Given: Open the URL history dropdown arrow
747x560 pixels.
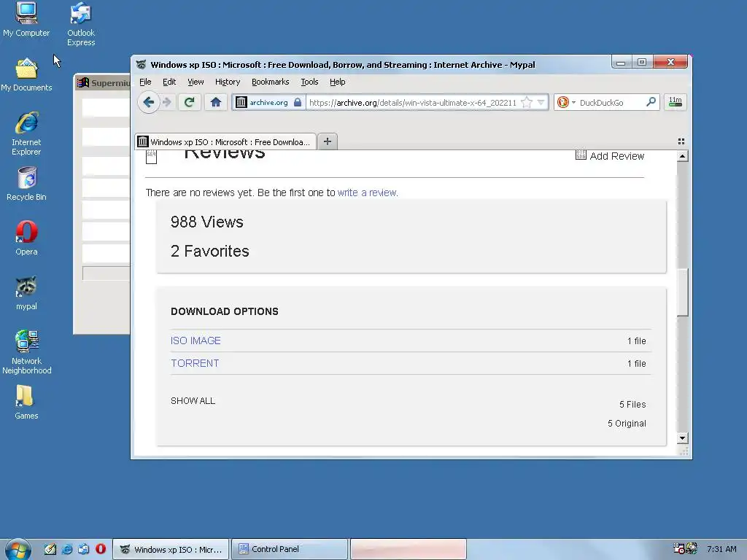Looking at the screenshot, I should pyautogui.click(x=541, y=102).
